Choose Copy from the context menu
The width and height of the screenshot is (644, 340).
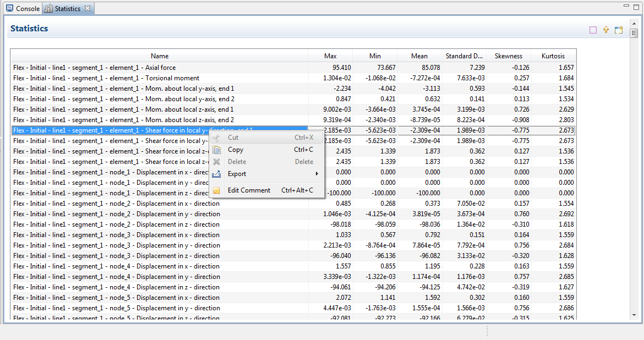(236, 150)
